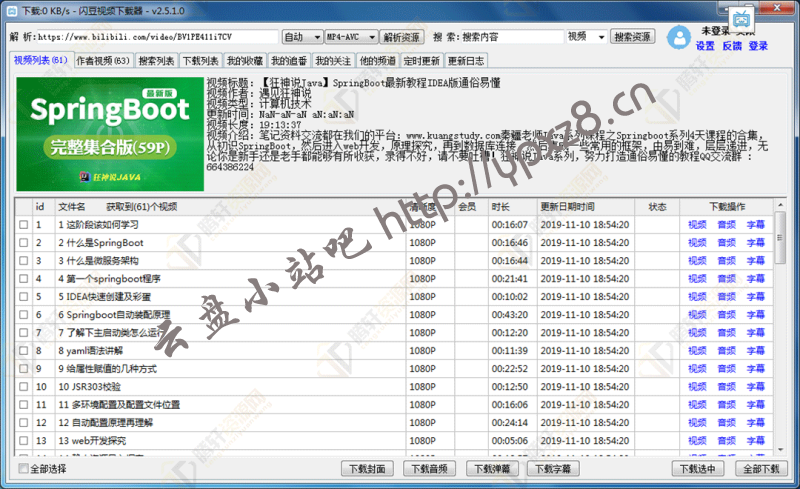Image resolution: width=800 pixels, height=489 pixels.
Task: Click the duration 00:43:20 cell
Action: click(510, 314)
